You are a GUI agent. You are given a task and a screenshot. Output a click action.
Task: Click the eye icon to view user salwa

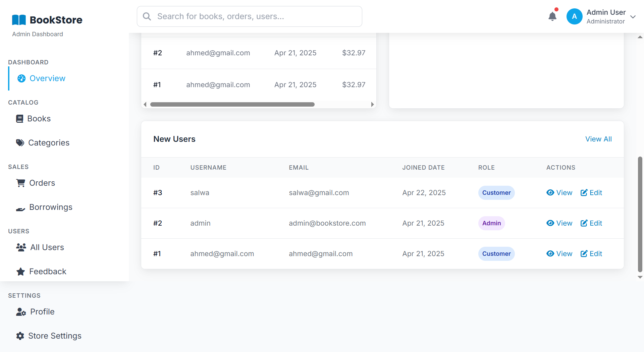pyautogui.click(x=550, y=192)
